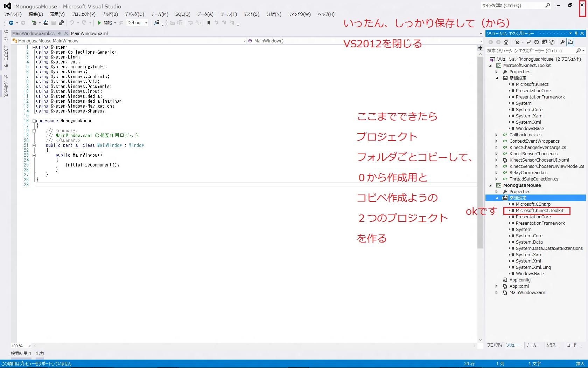Image resolution: width=588 pixels, height=368 pixels.
Task: Click the Refresh icon in Solution Explorer
Action: coord(536,42)
